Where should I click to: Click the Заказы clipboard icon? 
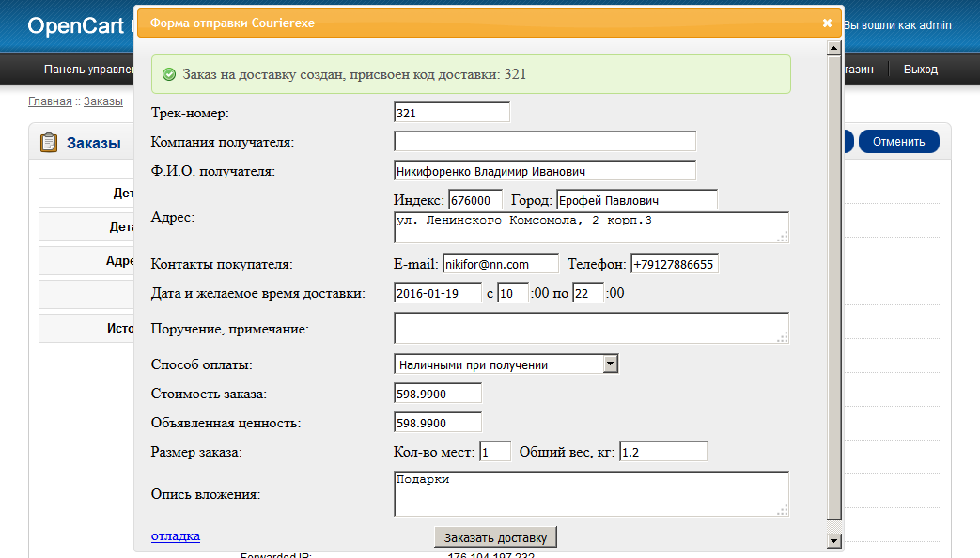coord(49,143)
